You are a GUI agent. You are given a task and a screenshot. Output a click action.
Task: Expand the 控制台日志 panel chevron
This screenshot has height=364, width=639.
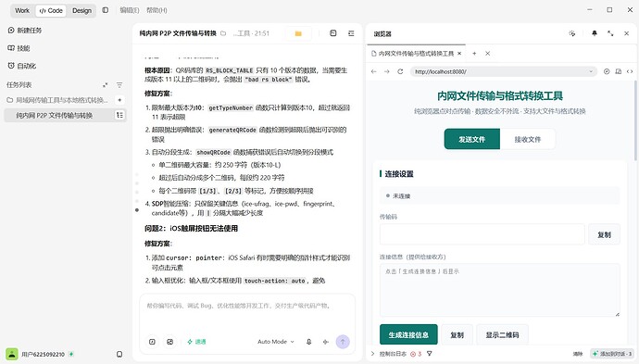[372, 354]
